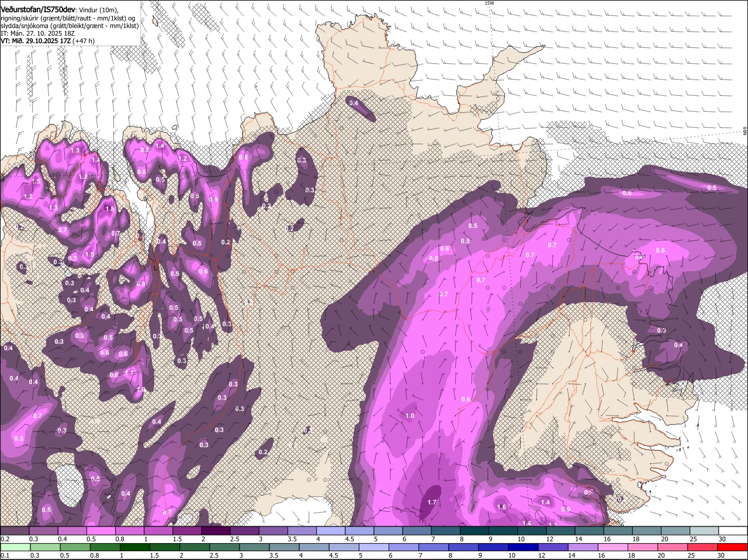
Task: Click the '1.7' precipitation value on the map
Action: coord(432,502)
